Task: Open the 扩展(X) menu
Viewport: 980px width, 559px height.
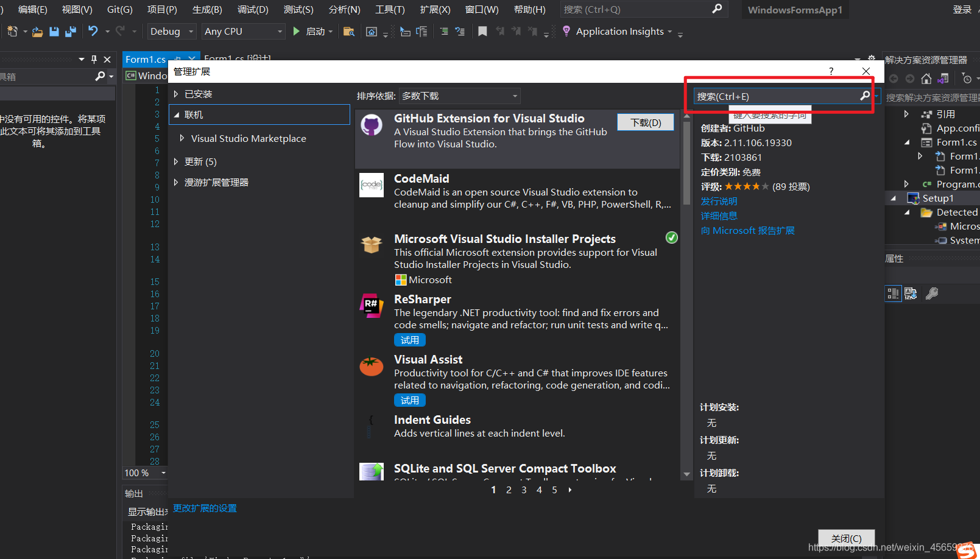Action: tap(435, 9)
